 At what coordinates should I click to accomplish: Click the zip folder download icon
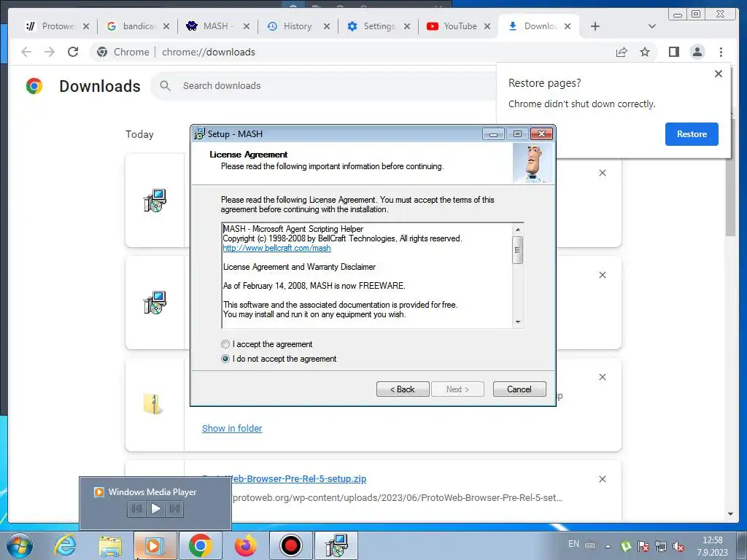tap(153, 404)
